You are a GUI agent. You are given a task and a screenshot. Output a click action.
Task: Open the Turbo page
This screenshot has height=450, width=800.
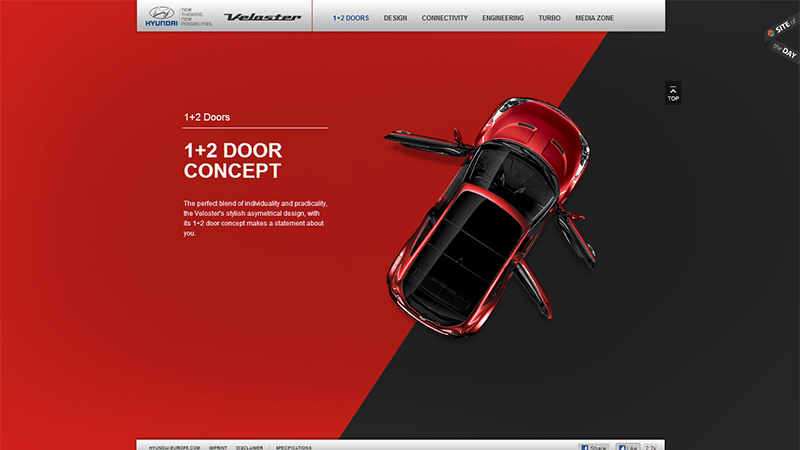tap(549, 18)
